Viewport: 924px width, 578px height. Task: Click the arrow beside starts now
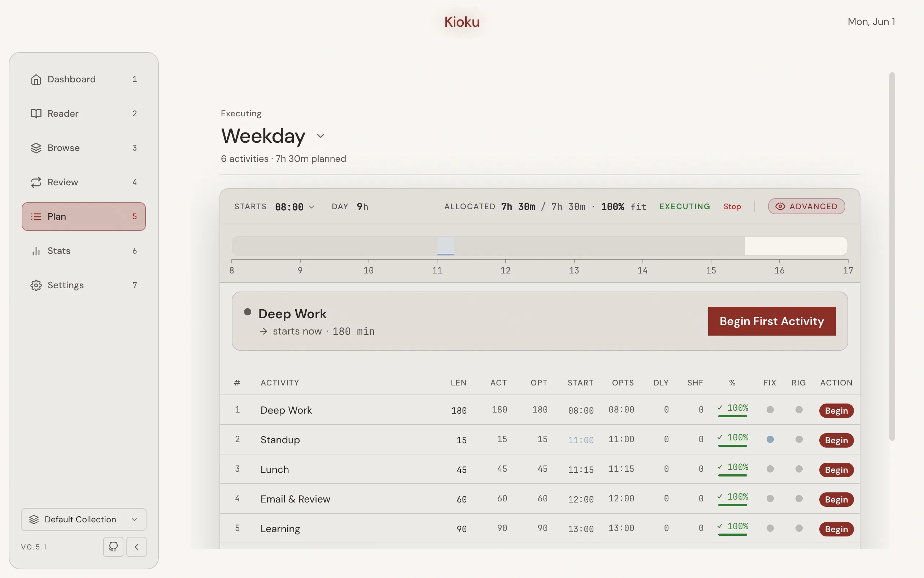263,331
